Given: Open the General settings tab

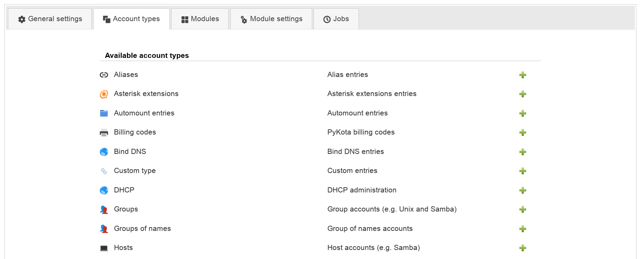Looking at the screenshot, I should pos(50,19).
